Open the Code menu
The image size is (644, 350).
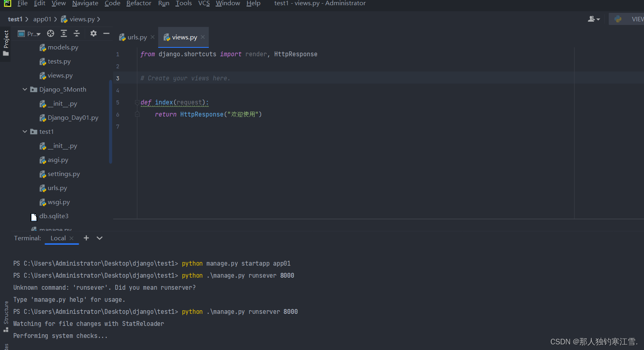click(x=112, y=3)
